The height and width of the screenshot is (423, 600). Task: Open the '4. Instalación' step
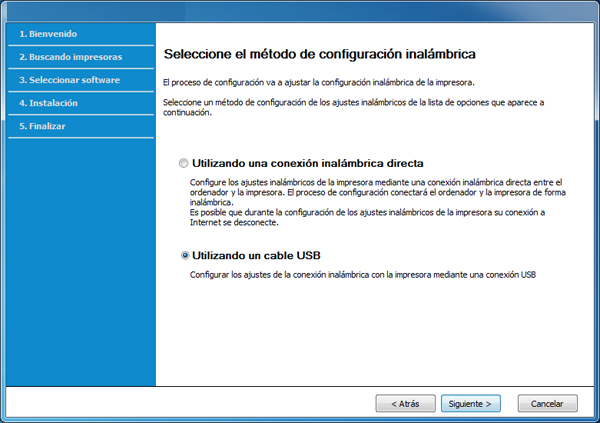pos(81,103)
